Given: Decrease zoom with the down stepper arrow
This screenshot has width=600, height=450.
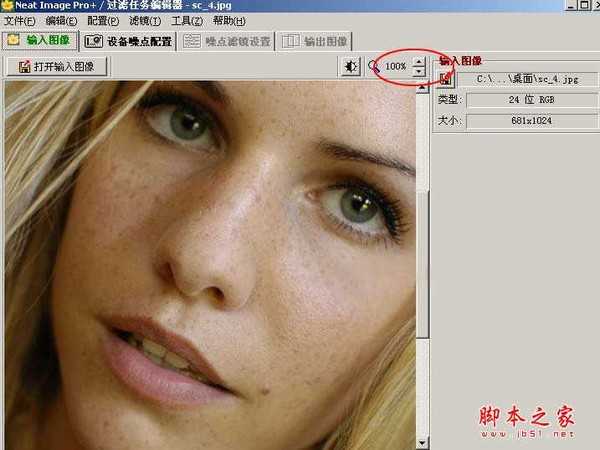Looking at the screenshot, I should pyautogui.click(x=418, y=72).
